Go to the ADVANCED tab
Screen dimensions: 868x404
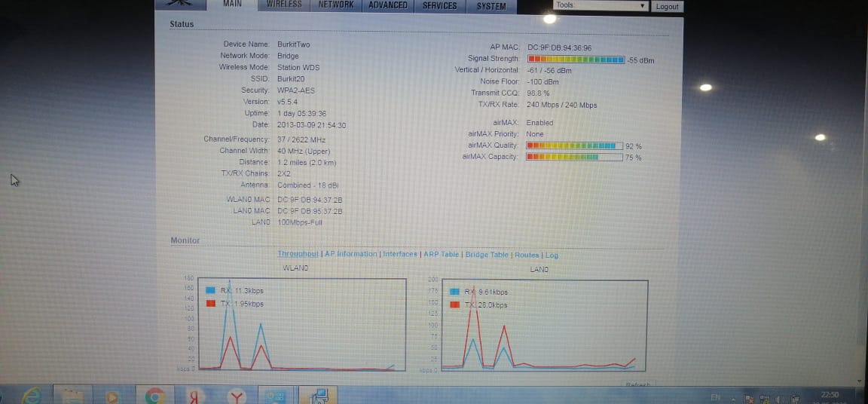pyautogui.click(x=387, y=5)
